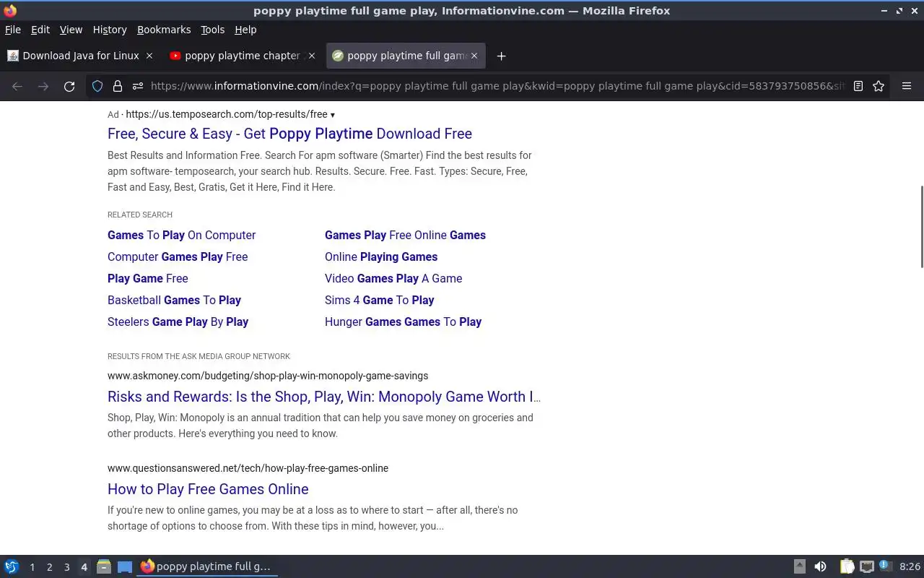
Task: Open the View menu
Action: point(71,30)
